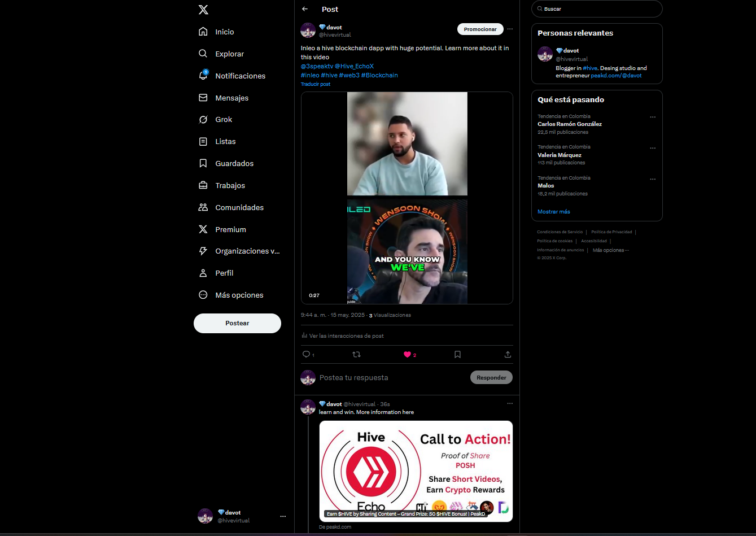This screenshot has width=756, height=536.
Task: Click the #web3 hashtag
Action: [x=349, y=75]
